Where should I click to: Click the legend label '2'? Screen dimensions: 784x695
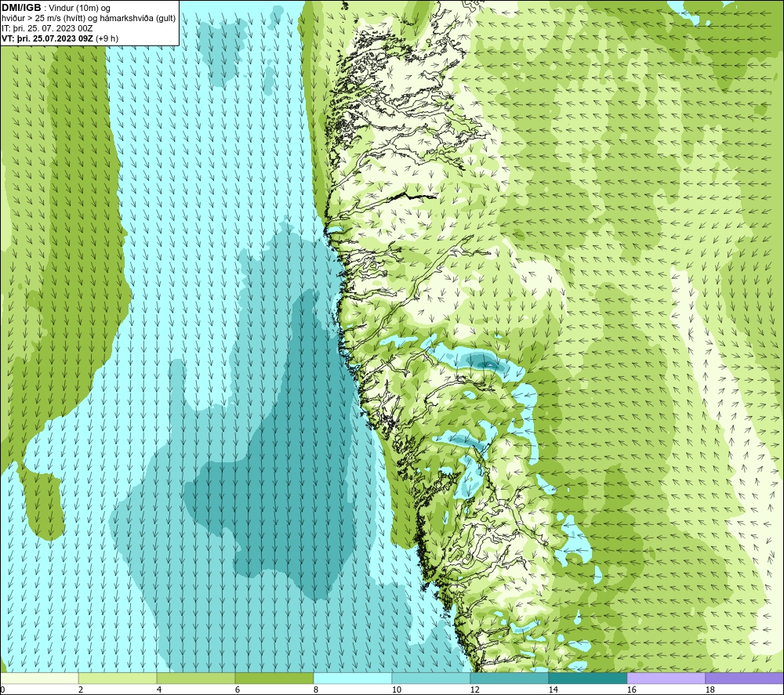click(x=81, y=690)
